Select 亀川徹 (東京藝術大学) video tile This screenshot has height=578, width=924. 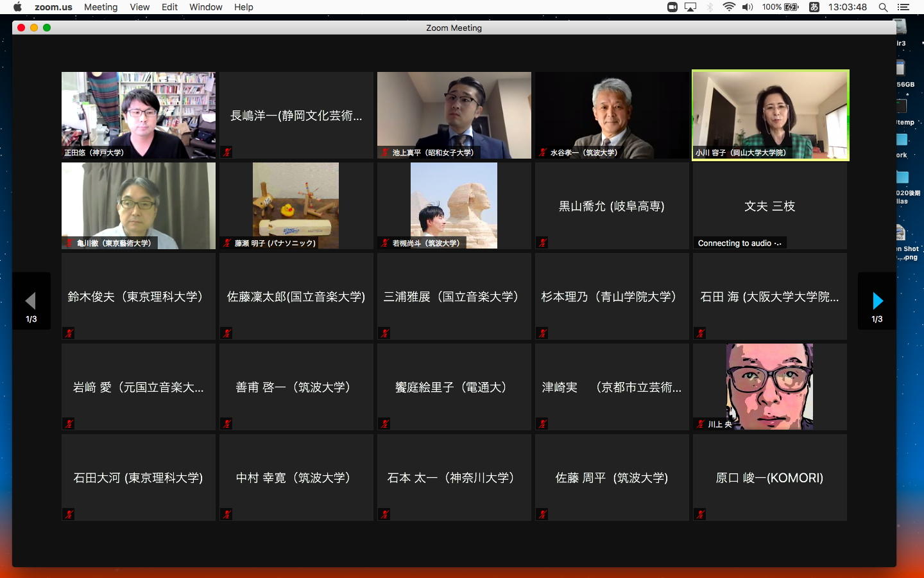(139, 206)
